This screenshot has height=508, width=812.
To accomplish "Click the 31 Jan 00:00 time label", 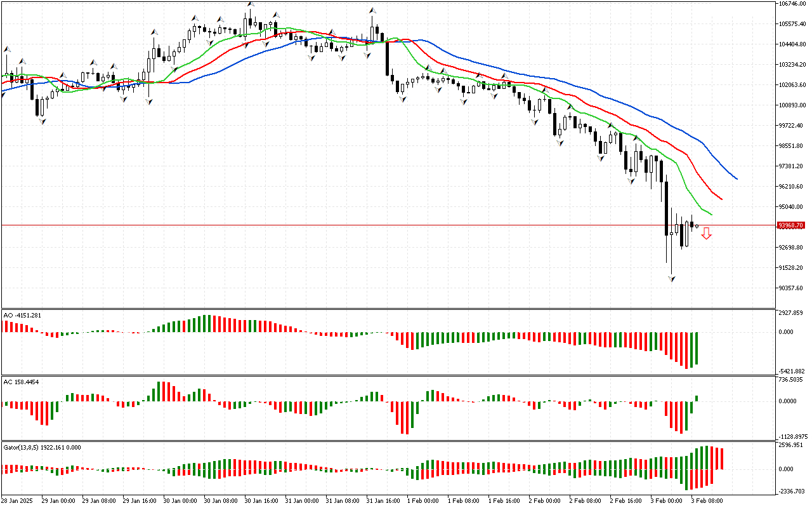I will point(301,501).
